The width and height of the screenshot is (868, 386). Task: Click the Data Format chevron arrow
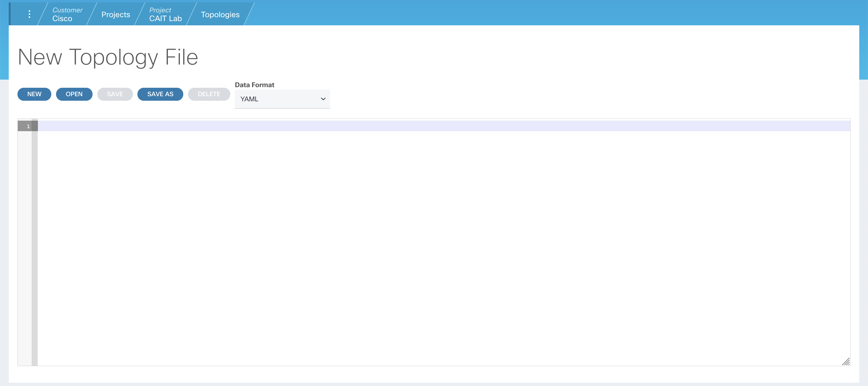click(323, 99)
